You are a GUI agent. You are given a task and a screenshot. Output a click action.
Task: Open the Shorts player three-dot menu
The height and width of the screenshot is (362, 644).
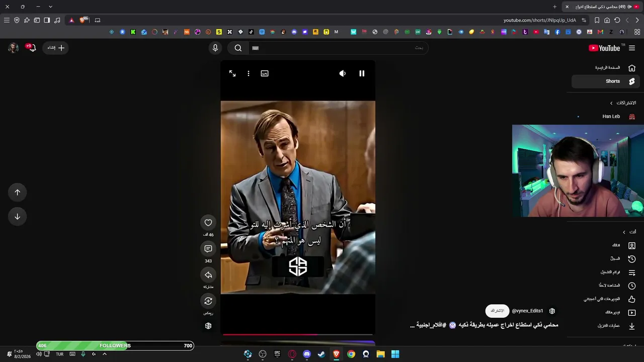(x=249, y=73)
